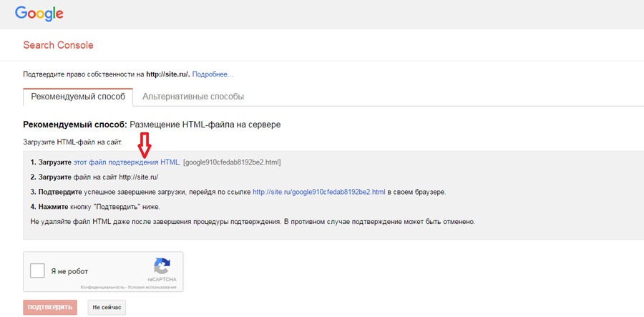Click the "Я не робот" label text
This screenshot has width=644, height=317.
69,272
